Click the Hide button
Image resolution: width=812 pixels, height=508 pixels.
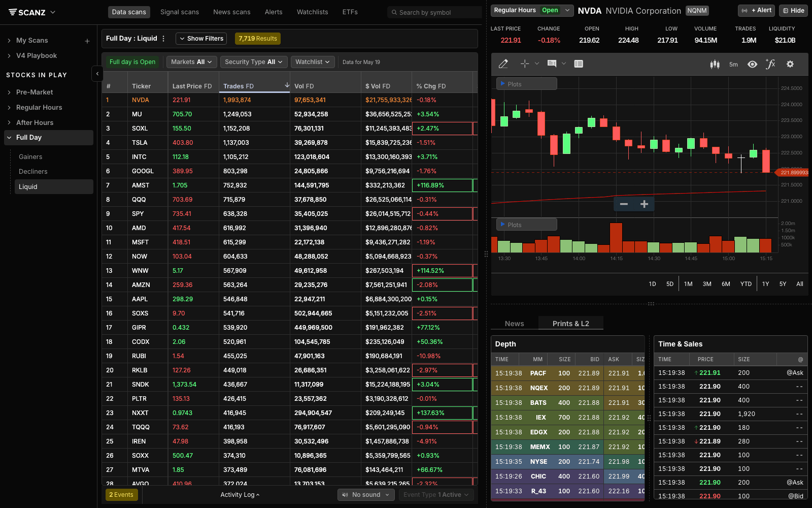click(794, 10)
